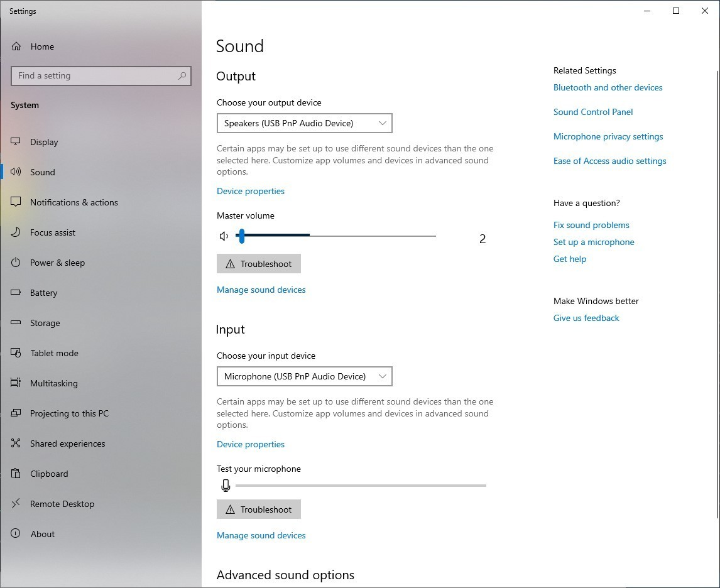
Task: Open Notifications & actions settings
Action: point(74,202)
